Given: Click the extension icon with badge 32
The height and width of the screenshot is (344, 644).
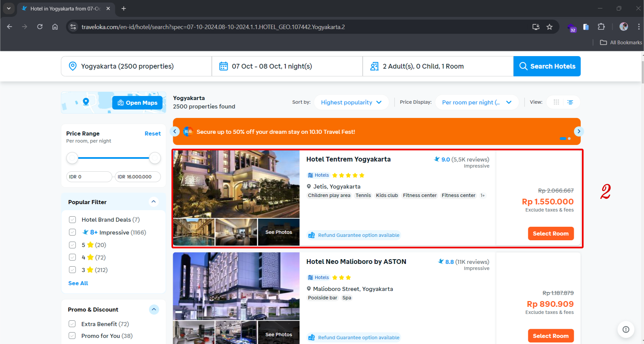Looking at the screenshot, I should tap(572, 27).
